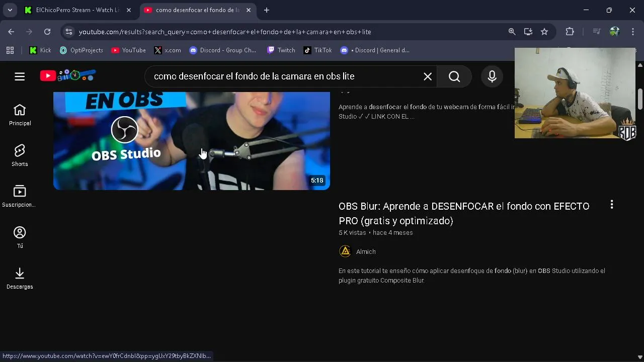
Task: Open zoom indicator in address bar
Action: (x=512, y=32)
